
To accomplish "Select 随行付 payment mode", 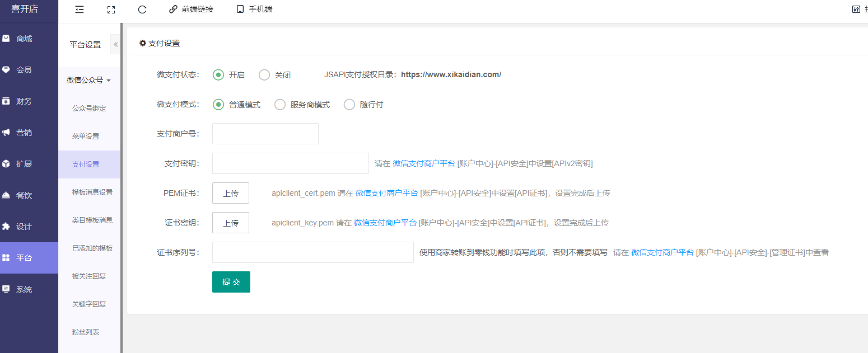I will (363, 105).
